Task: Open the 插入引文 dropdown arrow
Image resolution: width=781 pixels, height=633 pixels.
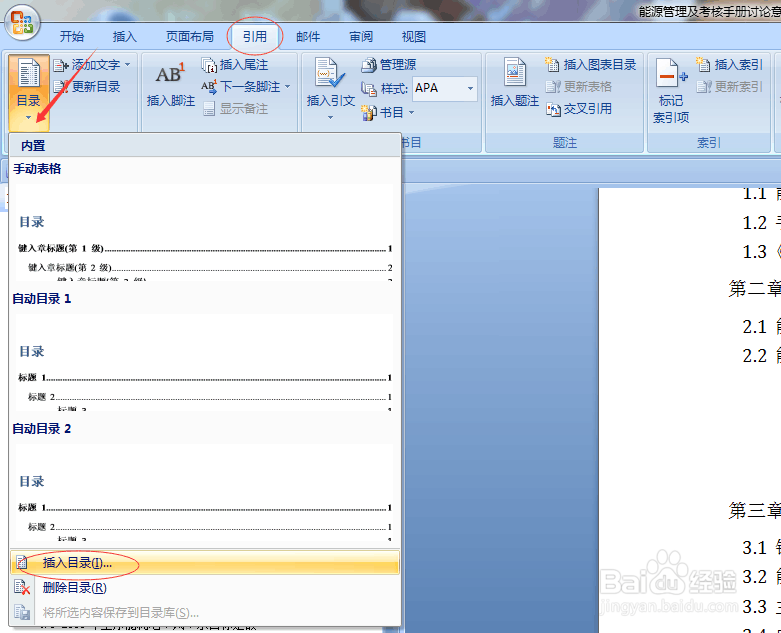Action: [x=330, y=118]
